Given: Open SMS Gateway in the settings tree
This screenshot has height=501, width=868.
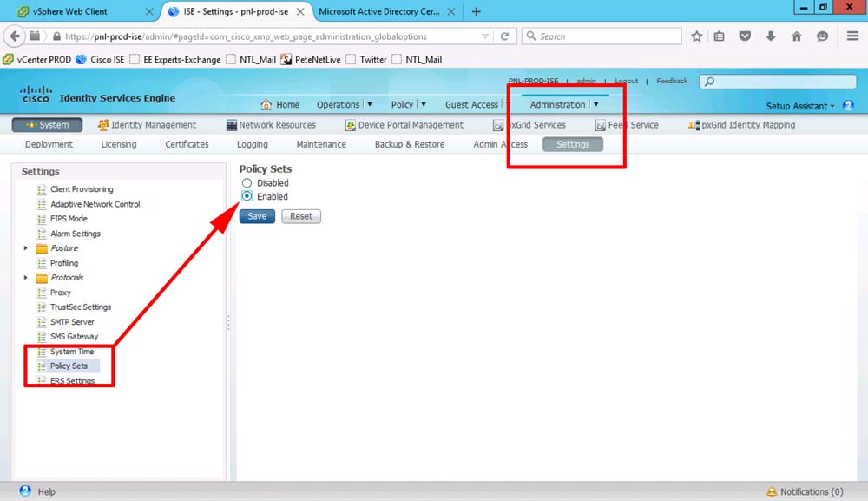Looking at the screenshot, I should click(x=74, y=337).
